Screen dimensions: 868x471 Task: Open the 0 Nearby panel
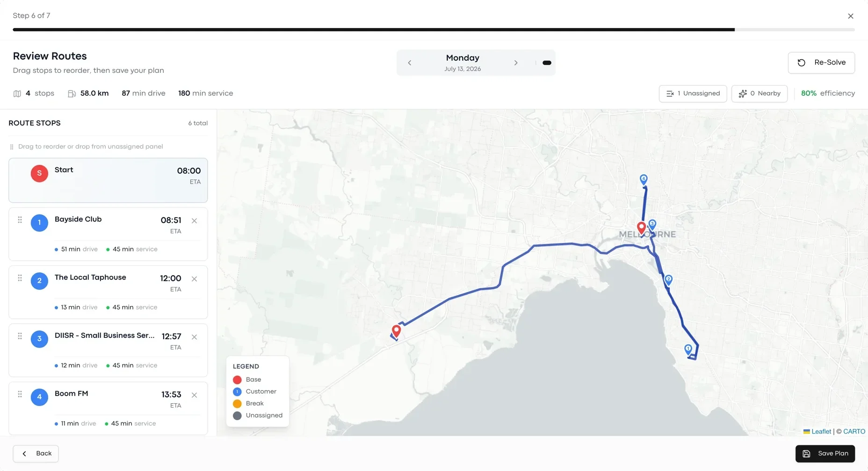(759, 93)
